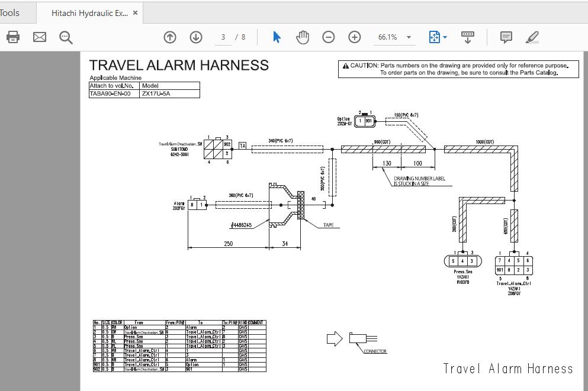Switch to the Hitachi Hydraulic Ex... tab
Screen dimensions: 588x391
(x=89, y=13)
